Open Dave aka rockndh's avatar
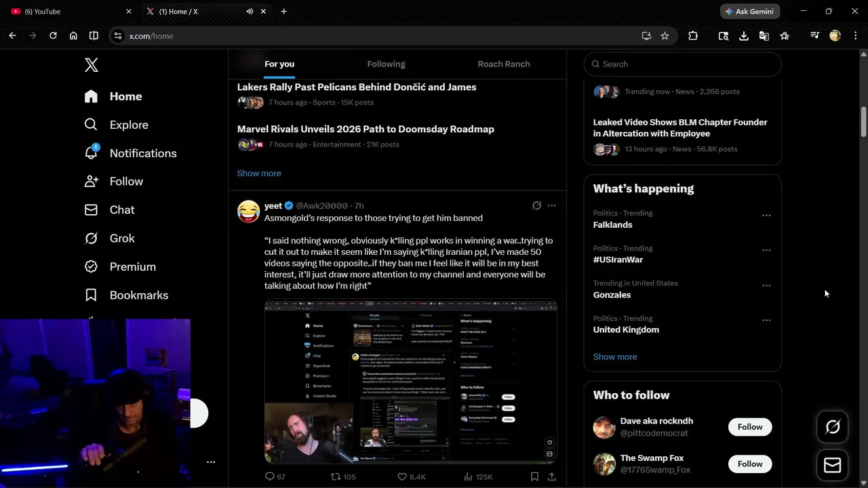The width and height of the screenshot is (868, 488). (604, 427)
